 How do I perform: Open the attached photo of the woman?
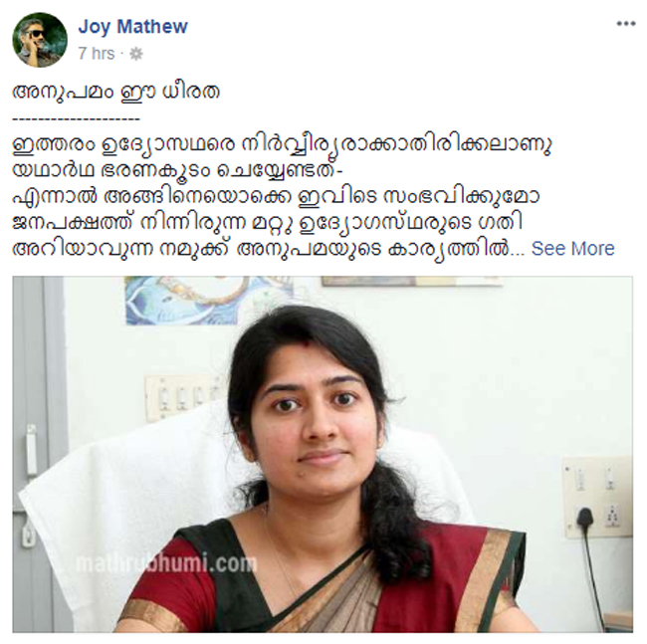[323, 454]
